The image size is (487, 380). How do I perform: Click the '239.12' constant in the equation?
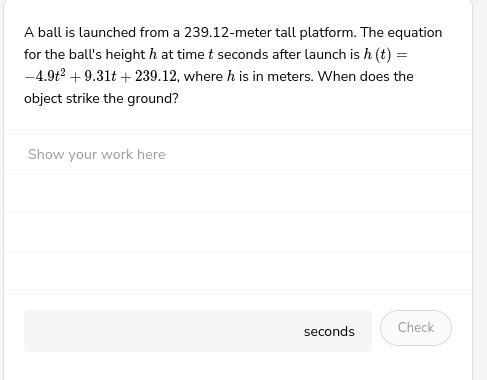[x=155, y=76]
